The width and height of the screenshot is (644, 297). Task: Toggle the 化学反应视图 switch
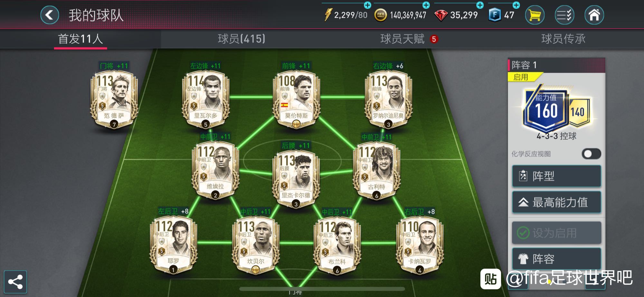tap(591, 154)
